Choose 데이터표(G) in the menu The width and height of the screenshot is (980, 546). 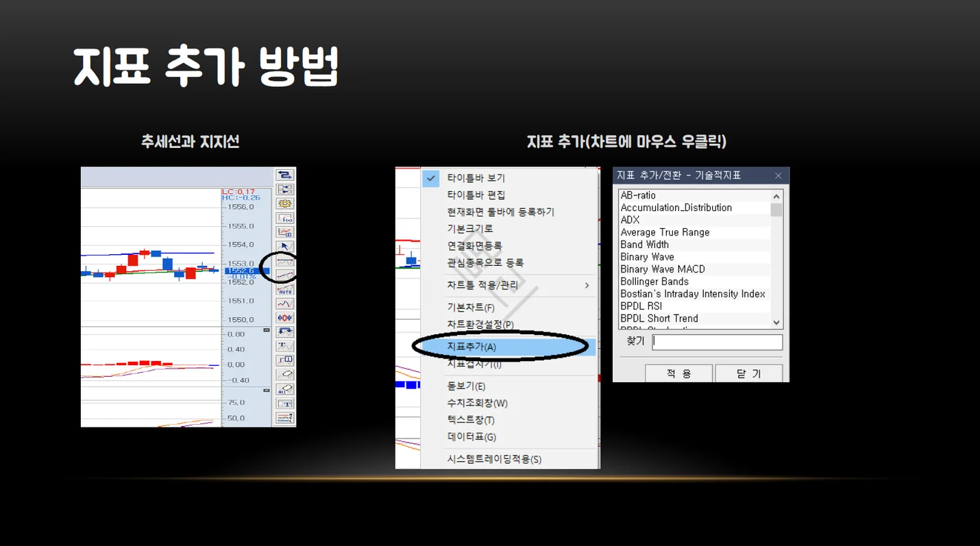point(471,437)
